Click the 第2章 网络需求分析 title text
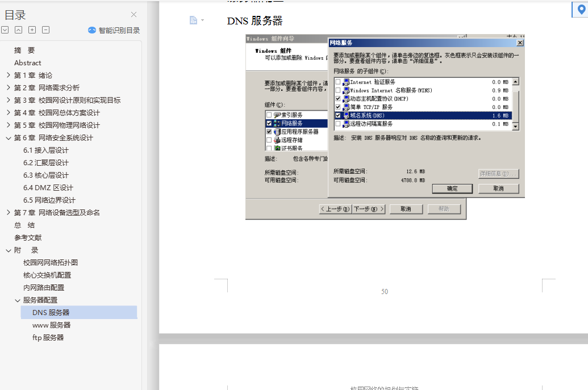The width and height of the screenshot is (588, 390). click(47, 87)
